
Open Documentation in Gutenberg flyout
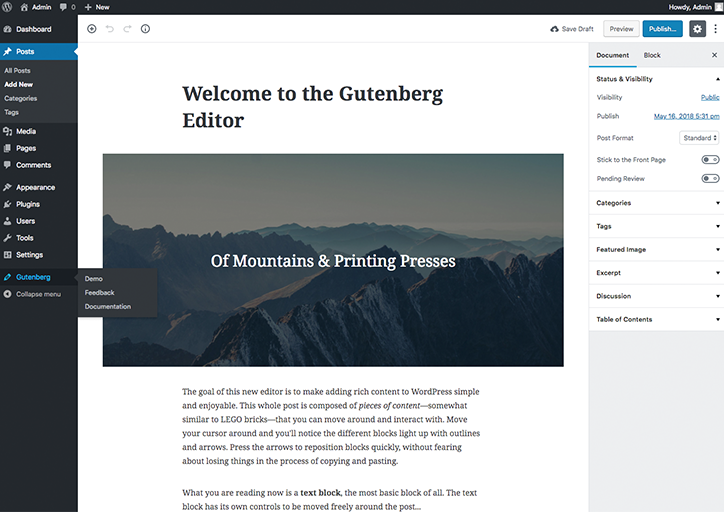tap(108, 307)
